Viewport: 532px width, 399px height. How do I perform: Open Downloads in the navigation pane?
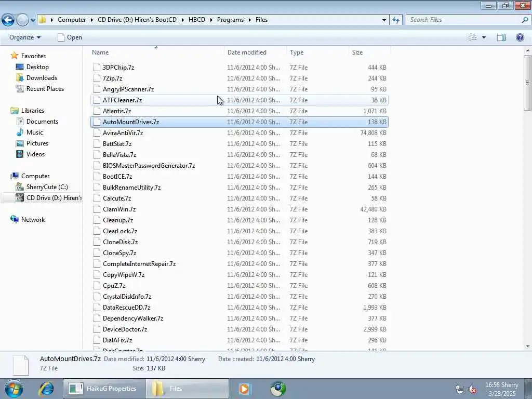(x=42, y=78)
